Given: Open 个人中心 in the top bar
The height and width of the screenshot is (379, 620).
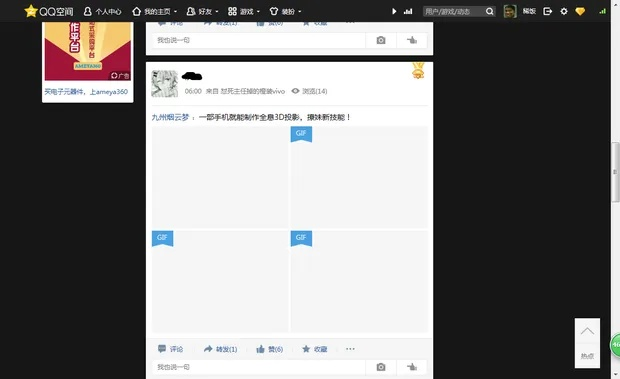Looking at the screenshot, I should pyautogui.click(x=102, y=11).
